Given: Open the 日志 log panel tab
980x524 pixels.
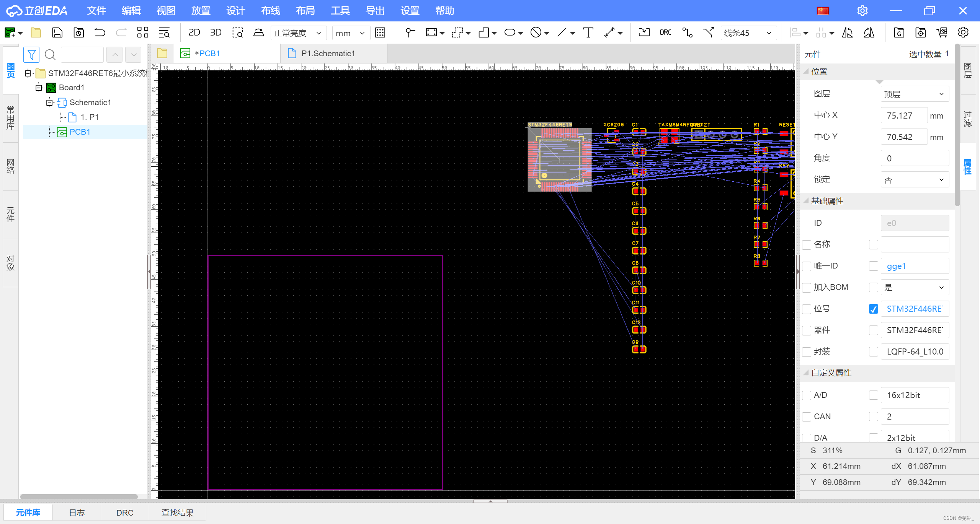Looking at the screenshot, I should coord(77,513).
